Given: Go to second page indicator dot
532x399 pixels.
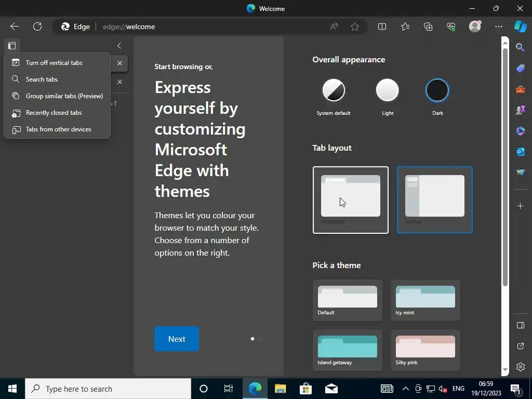Looking at the screenshot, I should click(261, 339).
